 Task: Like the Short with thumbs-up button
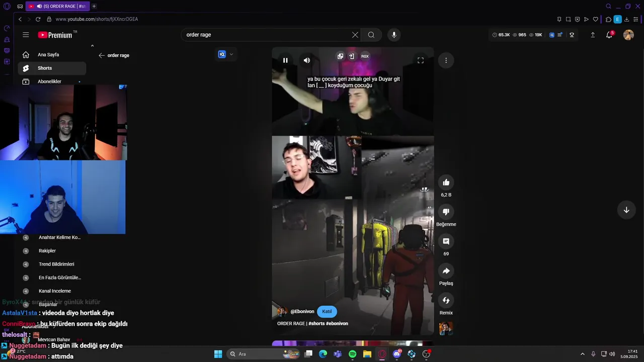coord(446,182)
